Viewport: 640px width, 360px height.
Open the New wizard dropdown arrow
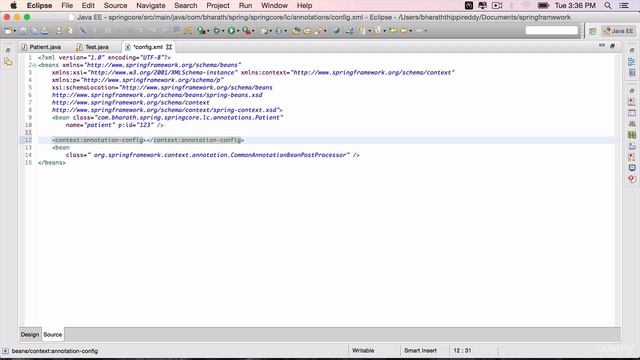click(x=15, y=31)
